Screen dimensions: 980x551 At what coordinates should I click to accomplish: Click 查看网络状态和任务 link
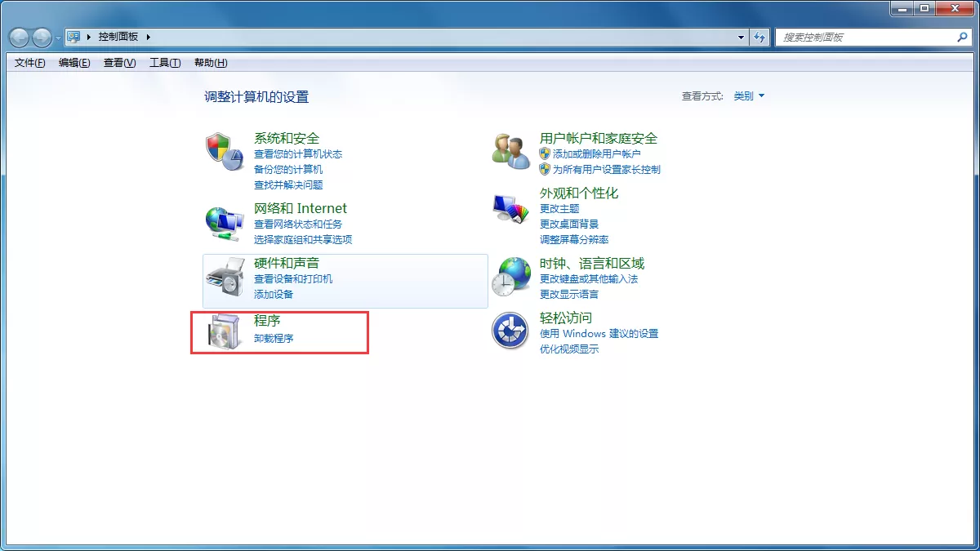point(298,224)
